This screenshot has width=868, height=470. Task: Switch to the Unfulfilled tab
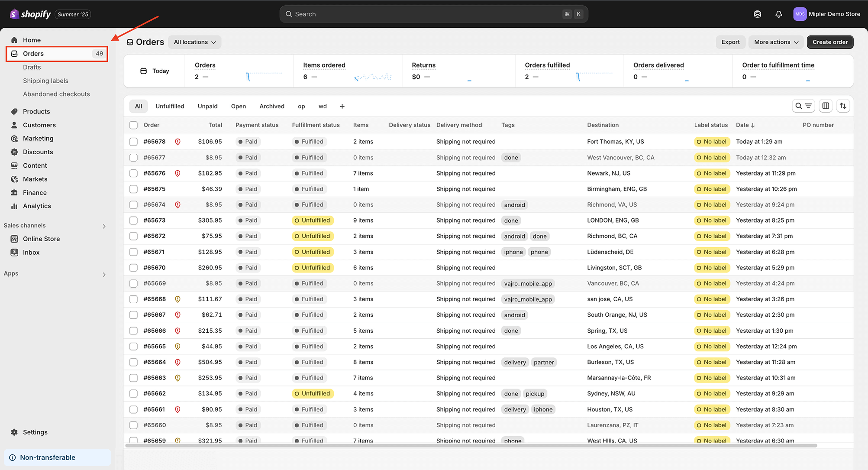point(170,107)
